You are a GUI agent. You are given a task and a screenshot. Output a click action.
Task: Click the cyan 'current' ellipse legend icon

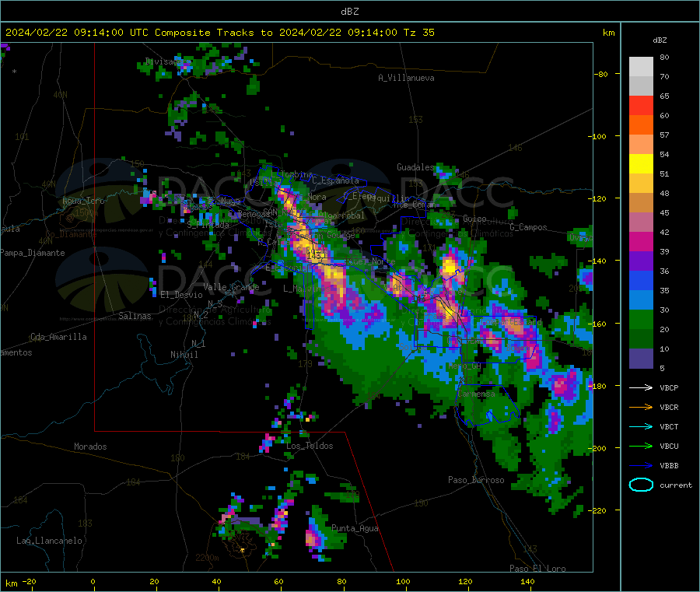pos(641,485)
